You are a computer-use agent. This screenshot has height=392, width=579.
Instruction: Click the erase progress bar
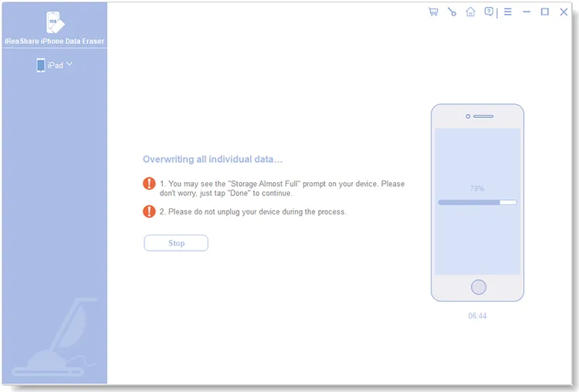tap(477, 202)
